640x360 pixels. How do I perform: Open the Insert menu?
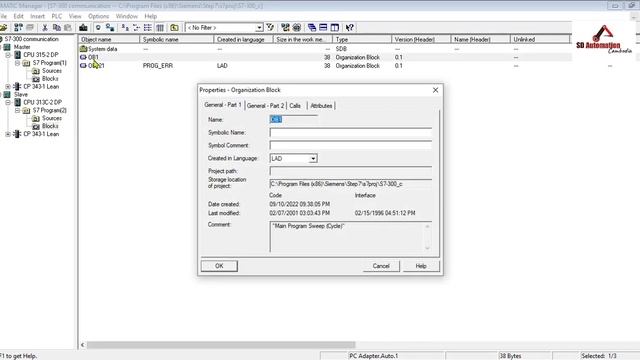point(37,16)
